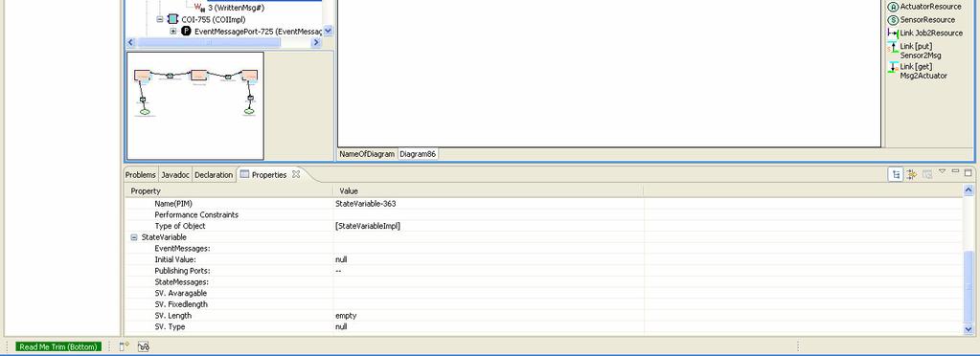
Task: Click the COI-755 component icon
Action: (x=173, y=19)
